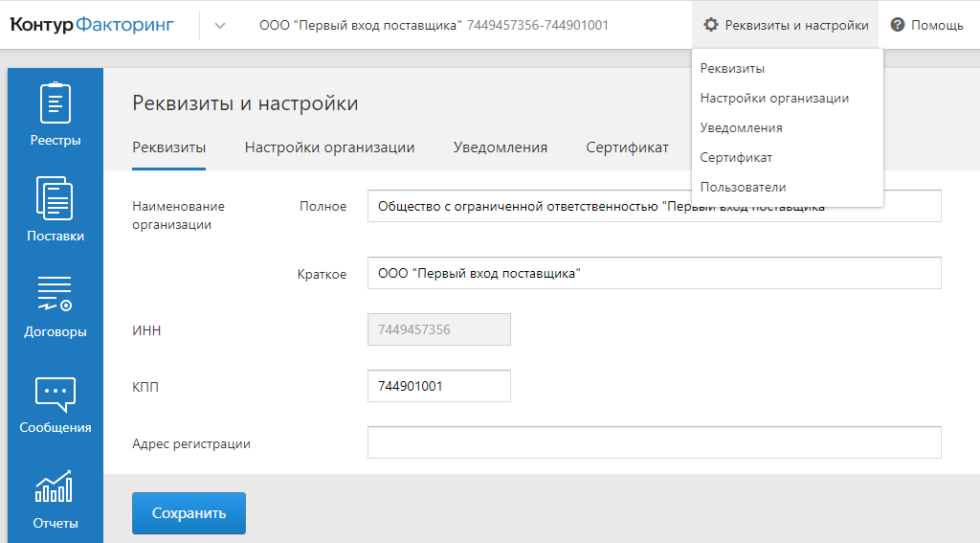Switch to the Настройки организации tab
Screen dimensions: 980x543
tap(329, 147)
